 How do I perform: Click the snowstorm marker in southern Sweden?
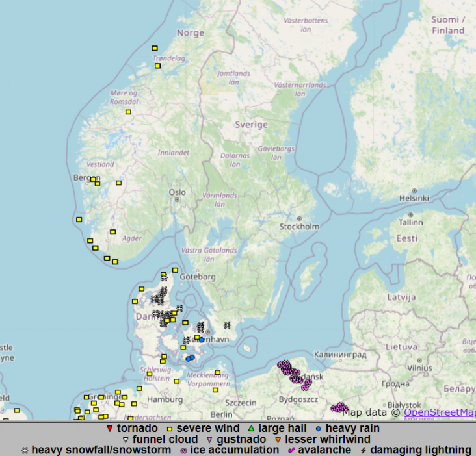[227, 325]
